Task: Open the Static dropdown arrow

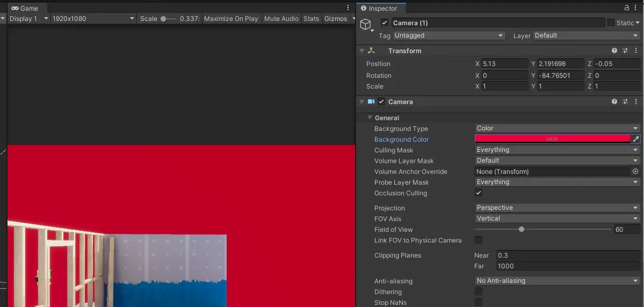Action: tap(638, 23)
